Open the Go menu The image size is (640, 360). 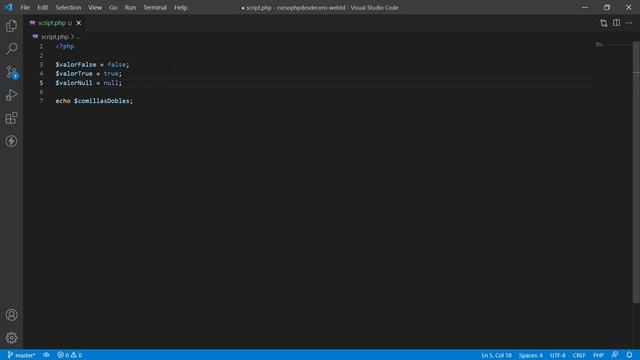[x=113, y=7]
